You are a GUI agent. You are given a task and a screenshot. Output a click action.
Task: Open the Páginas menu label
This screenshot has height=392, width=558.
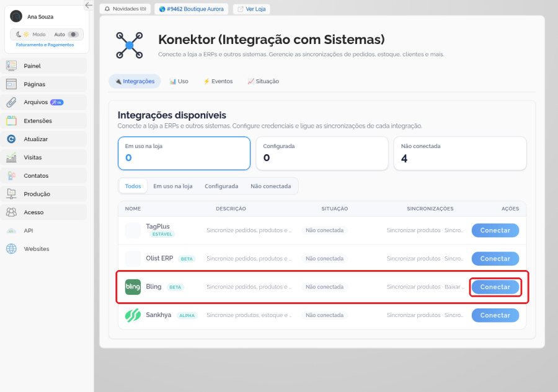coord(35,84)
